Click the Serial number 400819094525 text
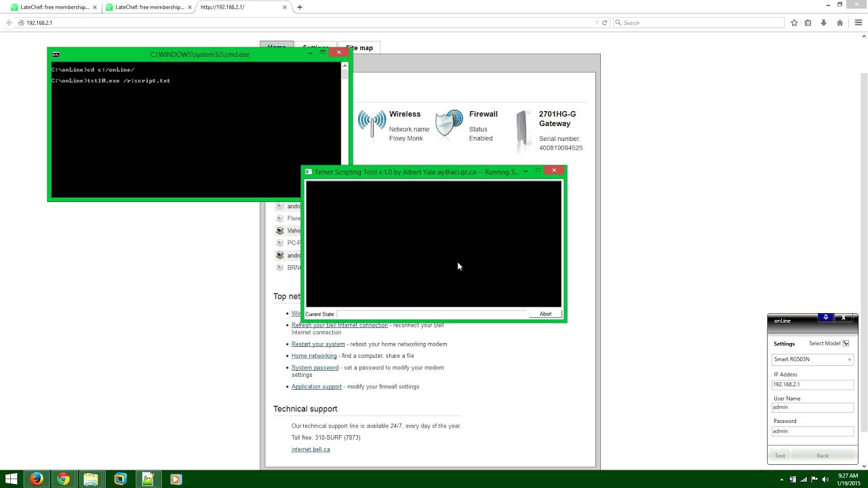 point(561,143)
